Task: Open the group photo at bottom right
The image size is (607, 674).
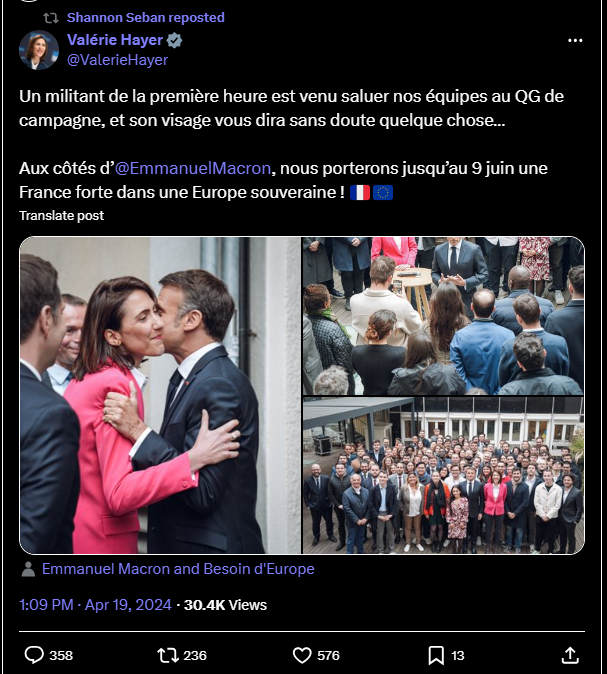Action: click(443, 475)
